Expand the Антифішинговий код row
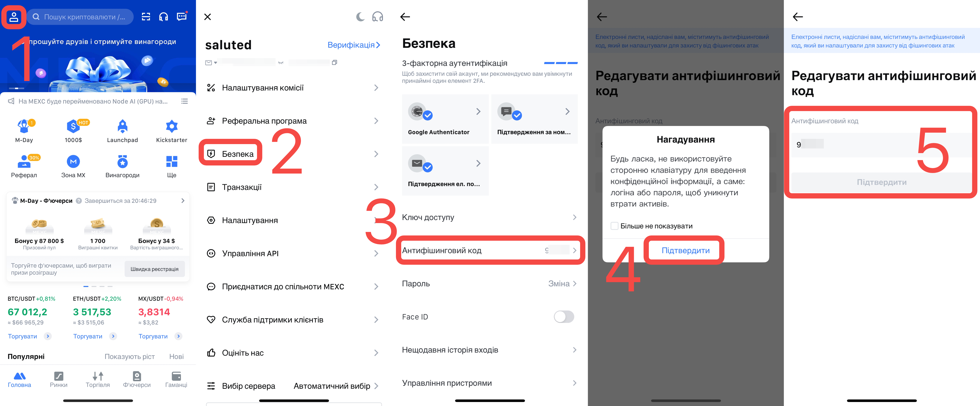This screenshot has width=980, height=406. pyautogui.click(x=490, y=250)
